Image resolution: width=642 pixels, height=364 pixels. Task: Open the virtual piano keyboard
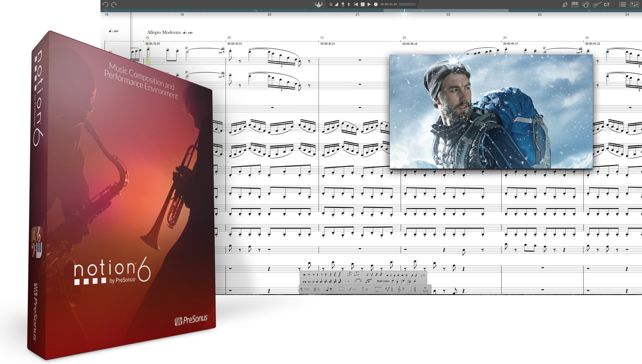click(574, 5)
